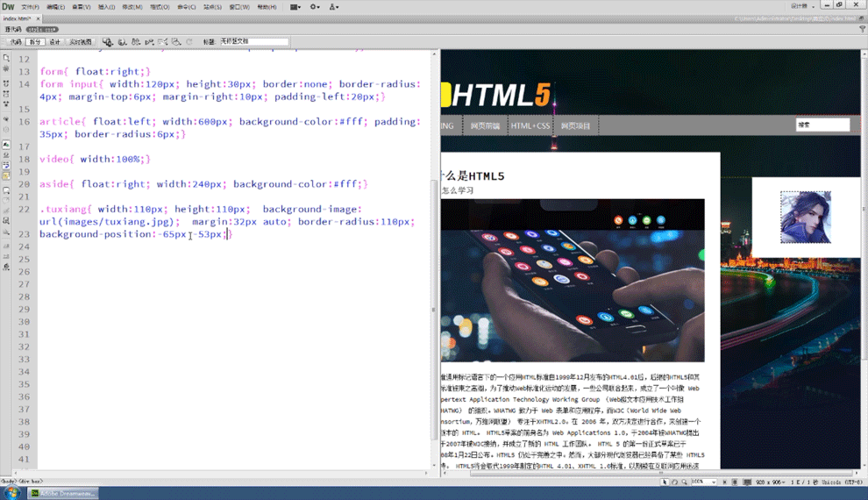Click the phone video image in preview

[x=573, y=280]
